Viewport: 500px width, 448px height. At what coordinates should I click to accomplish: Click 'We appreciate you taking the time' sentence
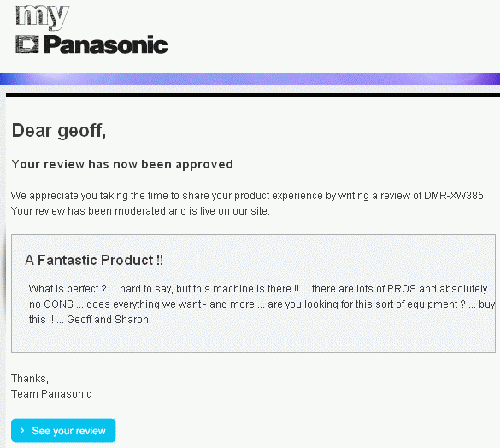[249, 195]
